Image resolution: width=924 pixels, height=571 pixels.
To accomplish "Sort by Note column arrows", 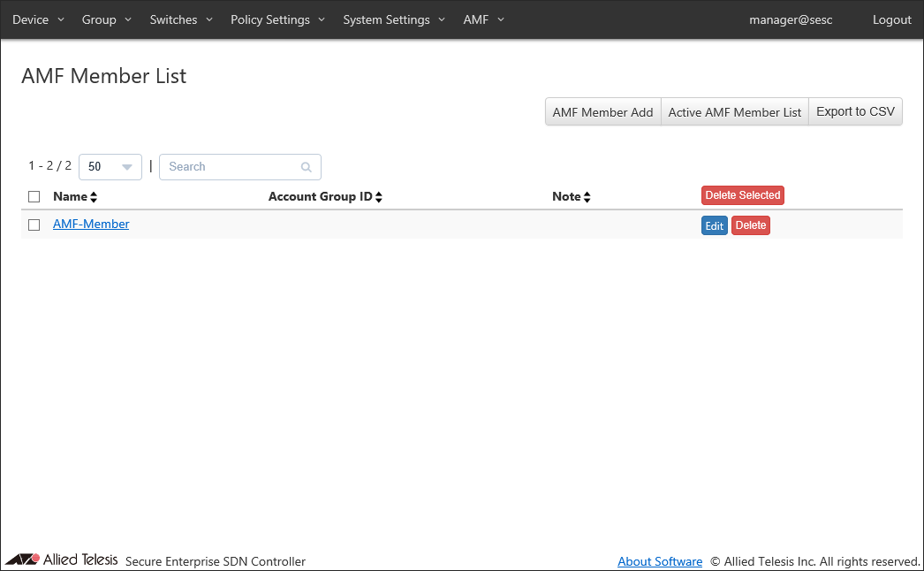I will [x=587, y=197].
